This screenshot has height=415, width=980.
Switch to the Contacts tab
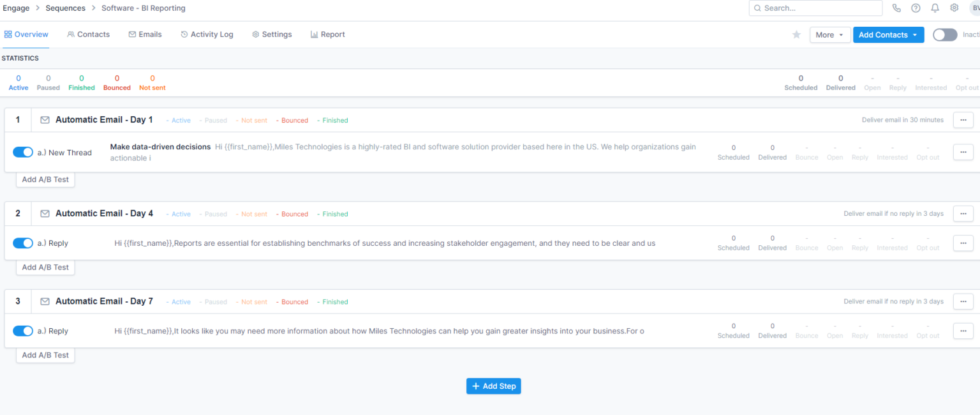tap(88, 34)
